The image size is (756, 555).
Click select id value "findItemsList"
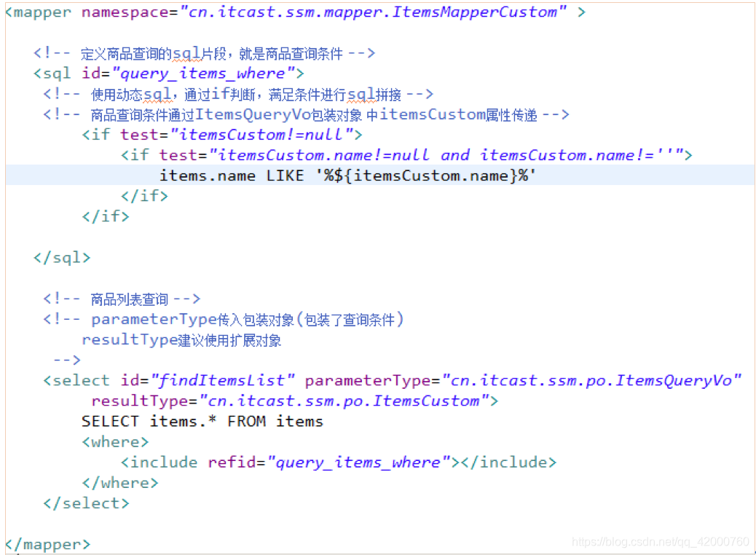click(223, 380)
